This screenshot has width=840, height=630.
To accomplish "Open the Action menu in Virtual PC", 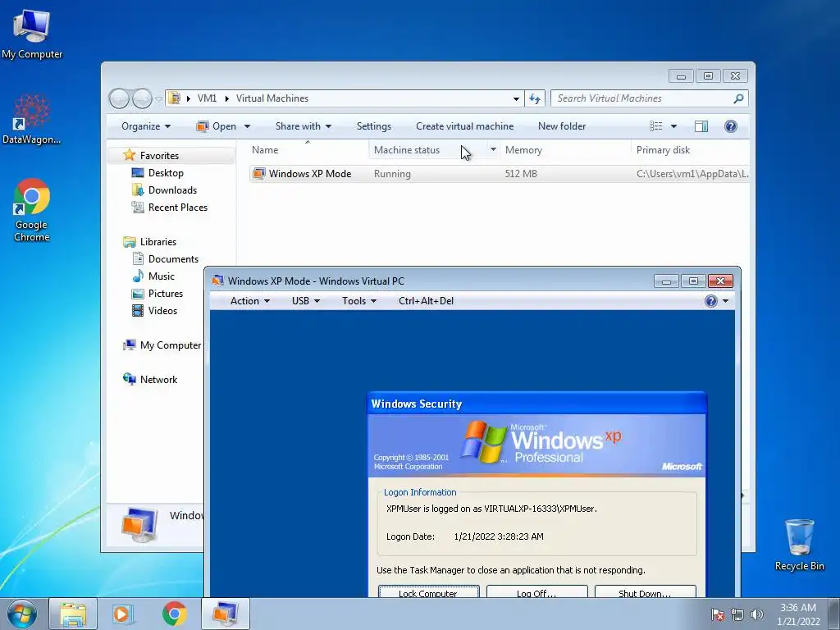I will point(249,301).
